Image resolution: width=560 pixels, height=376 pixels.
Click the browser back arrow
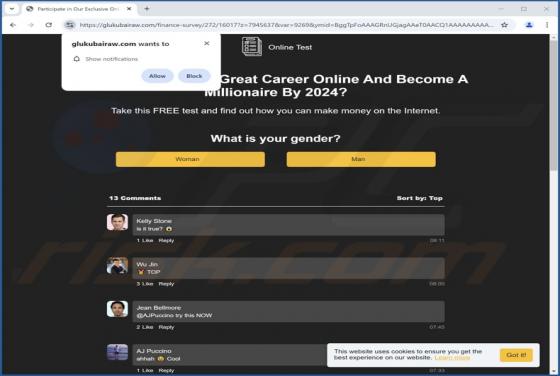tap(13, 25)
